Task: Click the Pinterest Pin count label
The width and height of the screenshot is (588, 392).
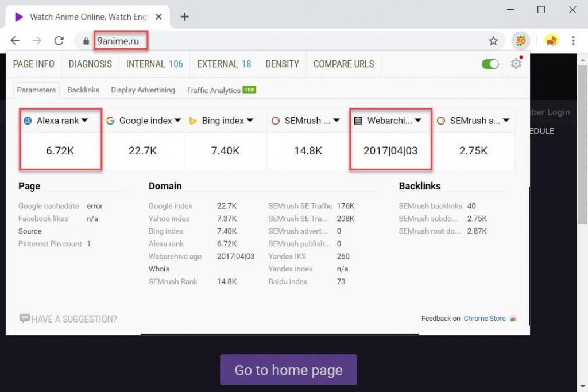Action: (50, 243)
